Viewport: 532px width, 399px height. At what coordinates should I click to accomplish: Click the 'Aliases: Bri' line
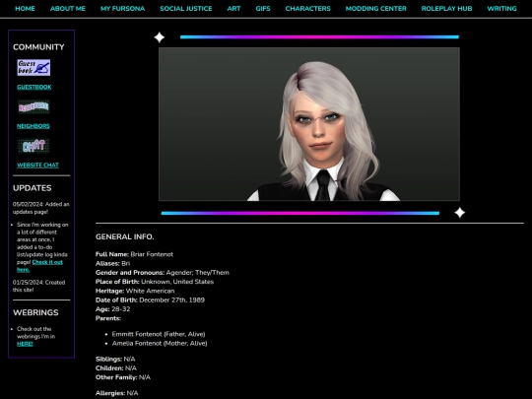112,264
